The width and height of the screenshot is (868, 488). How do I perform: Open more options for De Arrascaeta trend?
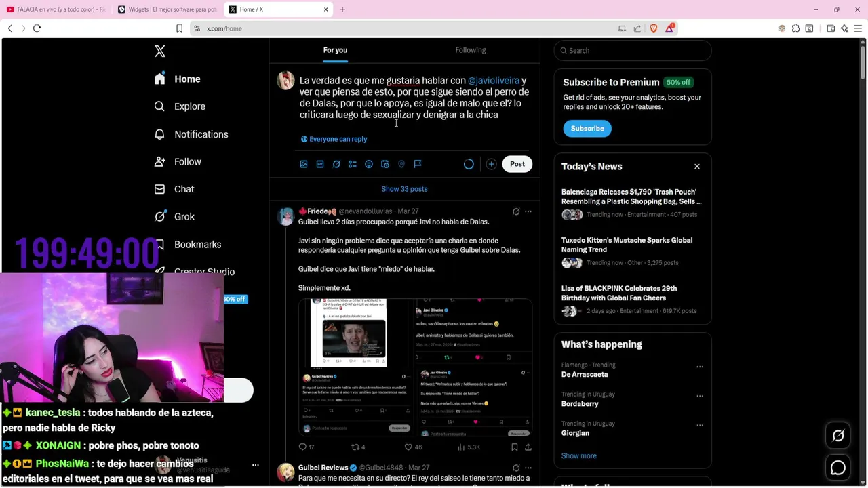(699, 367)
